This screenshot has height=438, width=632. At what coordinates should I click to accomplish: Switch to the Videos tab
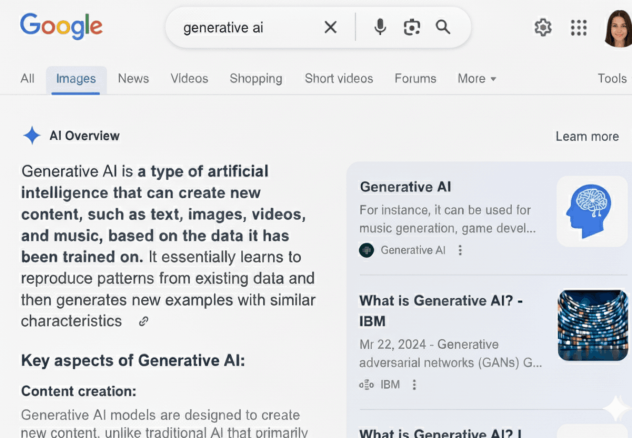coord(189,78)
